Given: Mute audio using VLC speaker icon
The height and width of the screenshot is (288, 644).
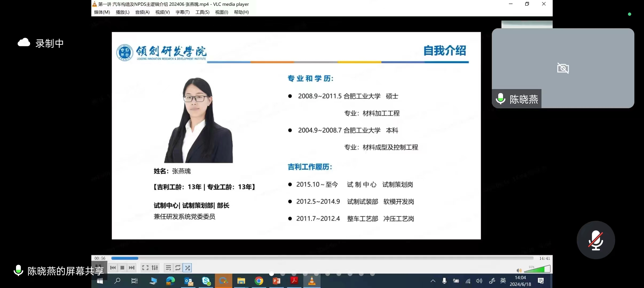Looking at the screenshot, I should pos(519,270).
